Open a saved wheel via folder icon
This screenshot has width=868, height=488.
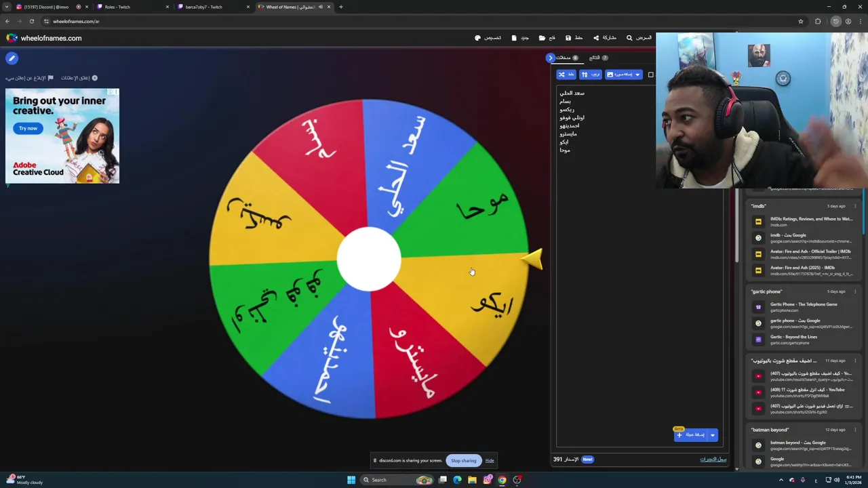tap(547, 38)
